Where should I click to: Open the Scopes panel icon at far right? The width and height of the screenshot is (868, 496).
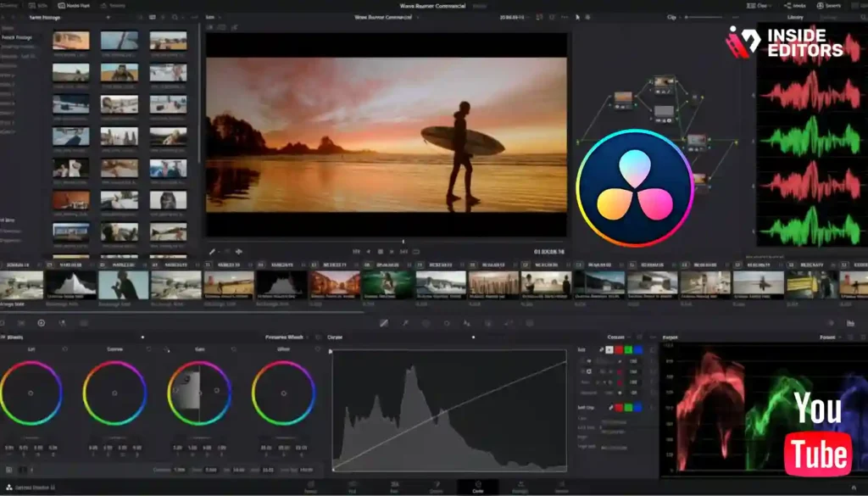click(850, 323)
